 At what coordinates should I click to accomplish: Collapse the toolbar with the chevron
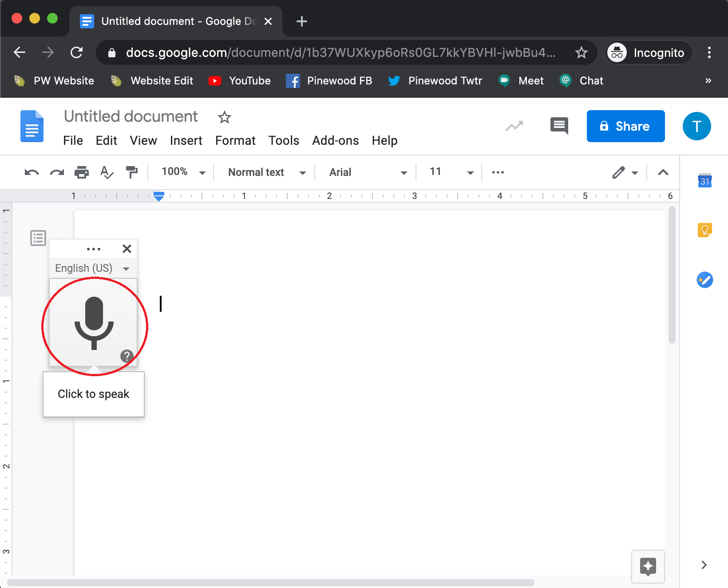(663, 172)
